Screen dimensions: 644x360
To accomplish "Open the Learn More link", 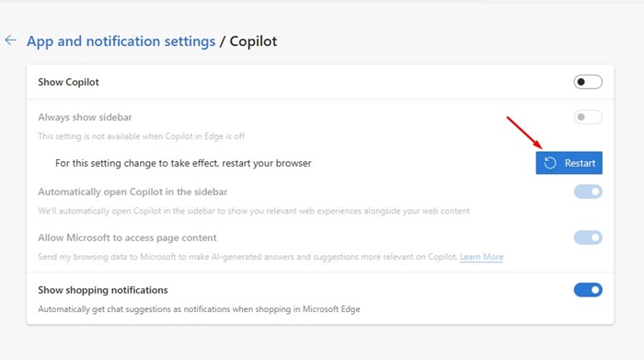I will pyautogui.click(x=481, y=257).
